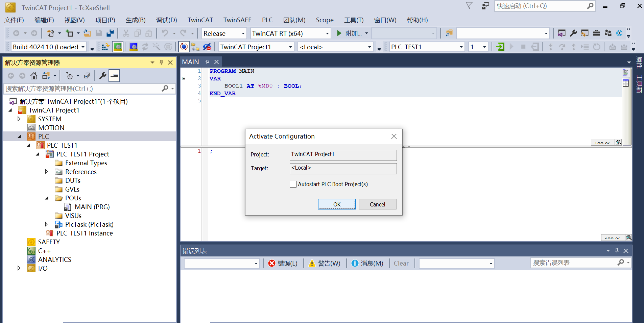The width and height of the screenshot is (644, 323).
Task: Enable Autostart PLC Boot Project(s) checkbox
Action: 293,184
